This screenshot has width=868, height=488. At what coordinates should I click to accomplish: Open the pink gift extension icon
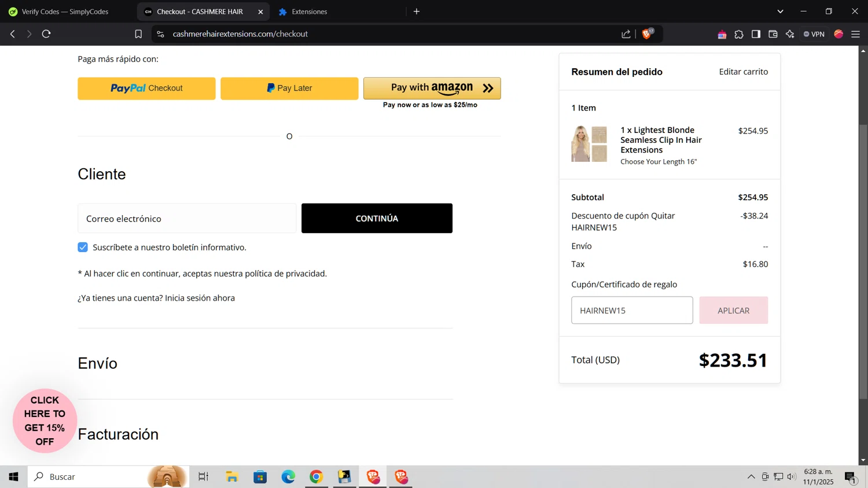pos(722,35)
